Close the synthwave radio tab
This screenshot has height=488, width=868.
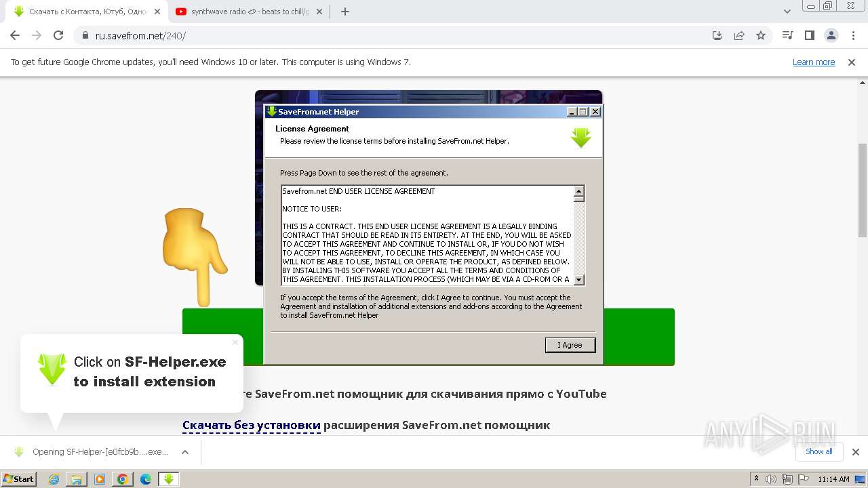(319, 12)
